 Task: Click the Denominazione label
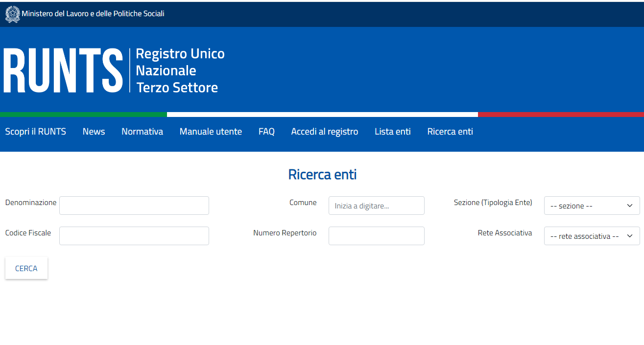point(31,203)
